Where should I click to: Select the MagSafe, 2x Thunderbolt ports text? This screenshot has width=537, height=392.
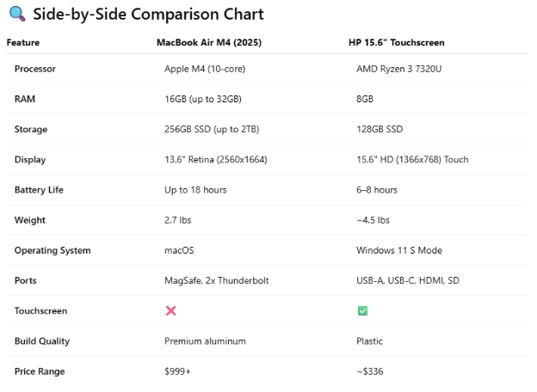pyautogui.click(x=217, y=280)
